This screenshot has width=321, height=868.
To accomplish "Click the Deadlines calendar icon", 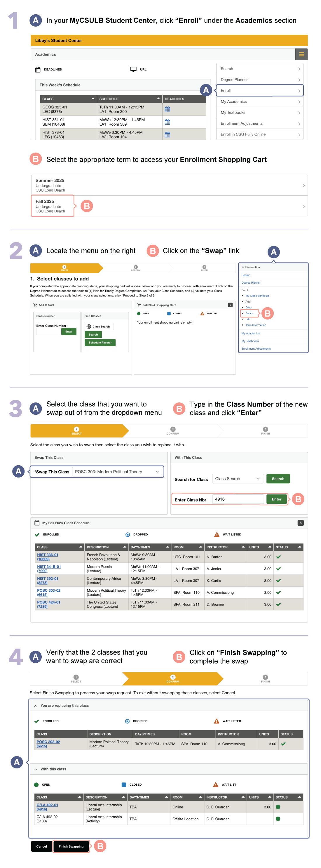I will (x=38, y=70).
